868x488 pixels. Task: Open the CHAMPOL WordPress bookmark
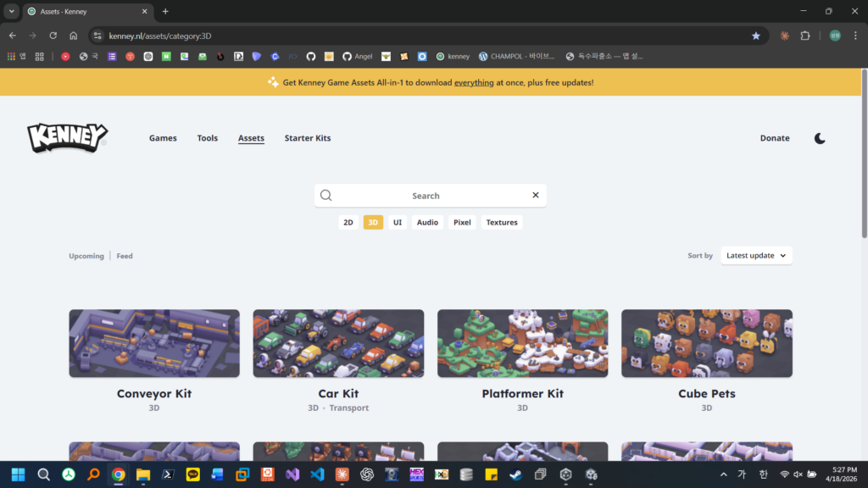(x=516, y=57)
